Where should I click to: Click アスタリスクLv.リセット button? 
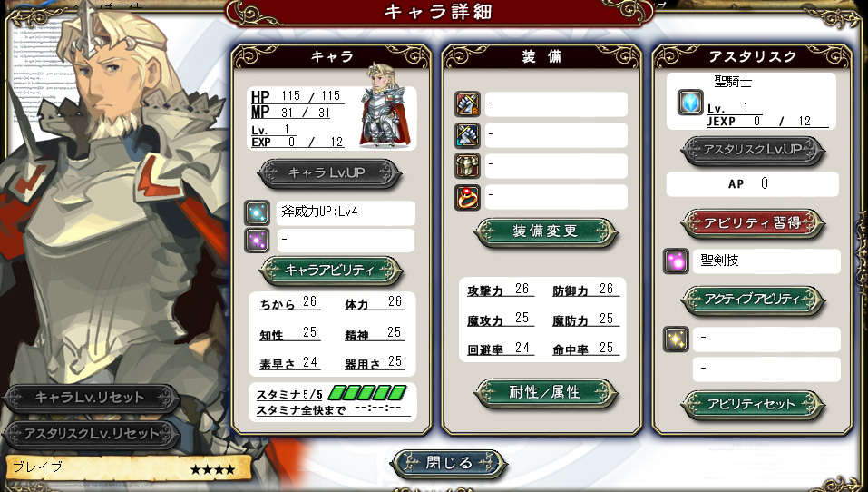coord(90,434)
